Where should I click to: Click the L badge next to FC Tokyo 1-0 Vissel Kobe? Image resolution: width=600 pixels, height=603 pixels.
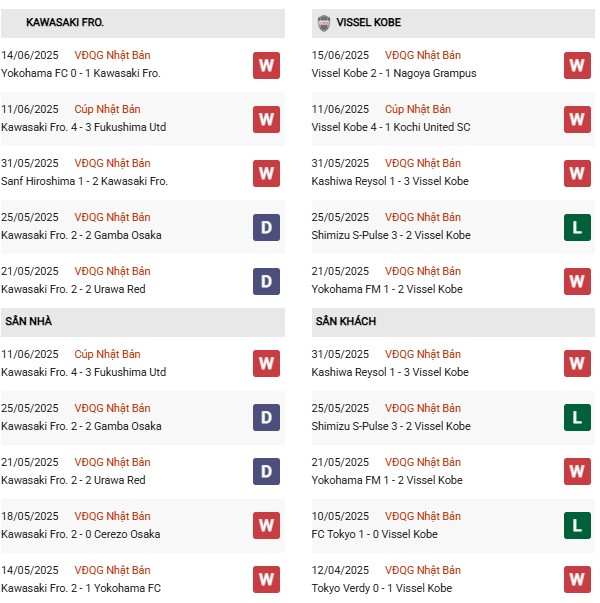577,525
